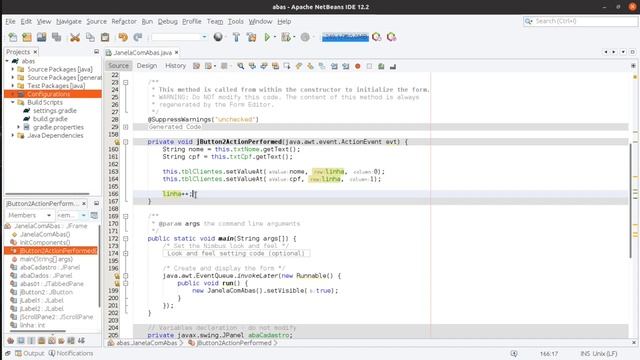Click the Stop Macro Recording square icon
Screen dimensions: 640x360
(x=369, y=66)
